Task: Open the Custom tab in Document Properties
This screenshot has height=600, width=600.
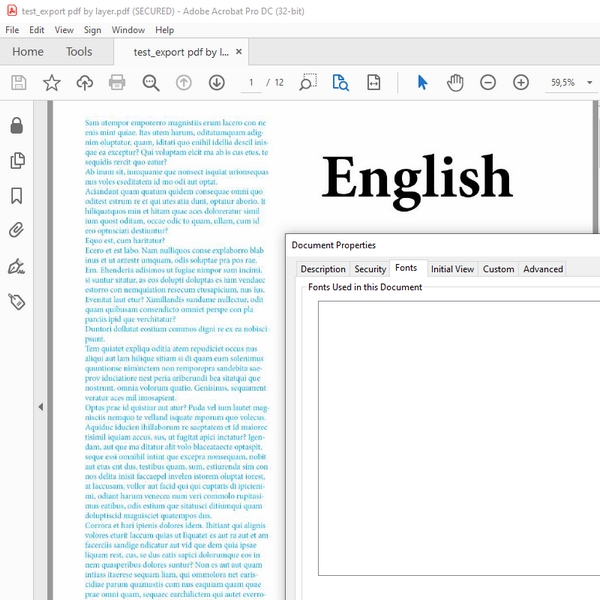Action: [498, 269]
